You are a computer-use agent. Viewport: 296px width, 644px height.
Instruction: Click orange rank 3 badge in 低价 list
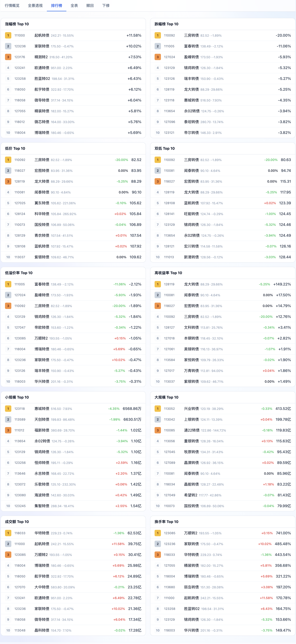pyautogui.click(x=8, y=181)
